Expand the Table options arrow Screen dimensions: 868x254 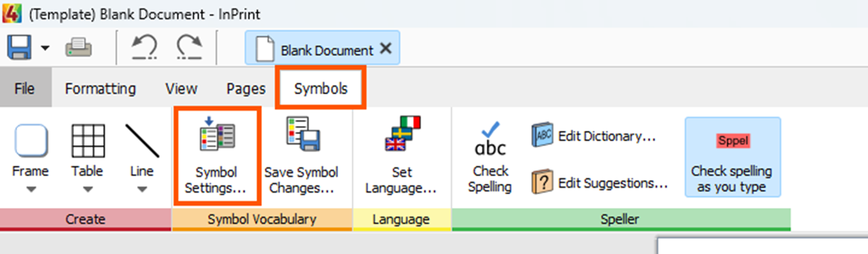pyautogui.click(x=88, y=189)
